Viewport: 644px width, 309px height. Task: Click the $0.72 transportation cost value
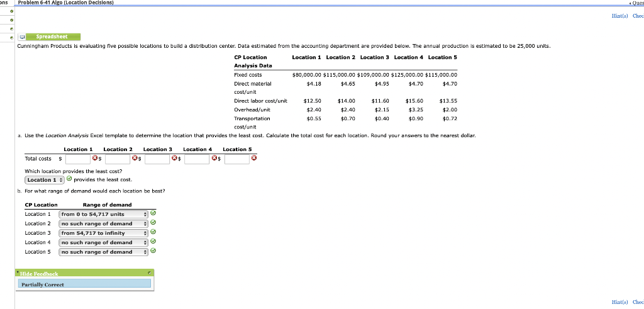450,118
